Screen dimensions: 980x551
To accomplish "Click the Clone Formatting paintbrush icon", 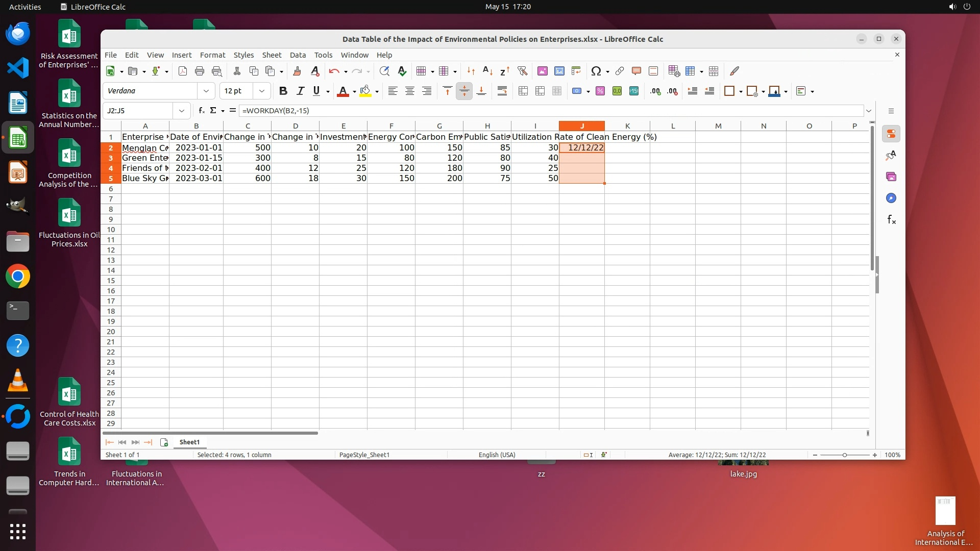I will pos(297,71).
